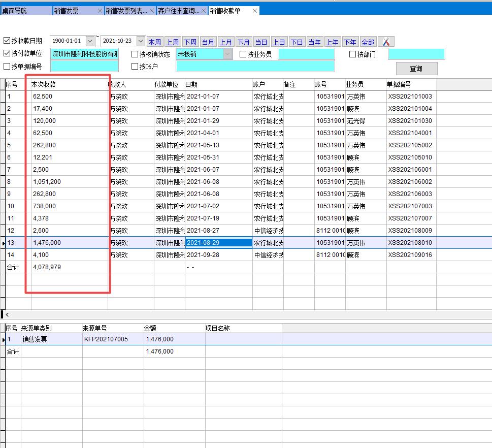Select the row with 单据编号 XSS202106002
This screenshot has width=492, height=448.
click(410, 182)
